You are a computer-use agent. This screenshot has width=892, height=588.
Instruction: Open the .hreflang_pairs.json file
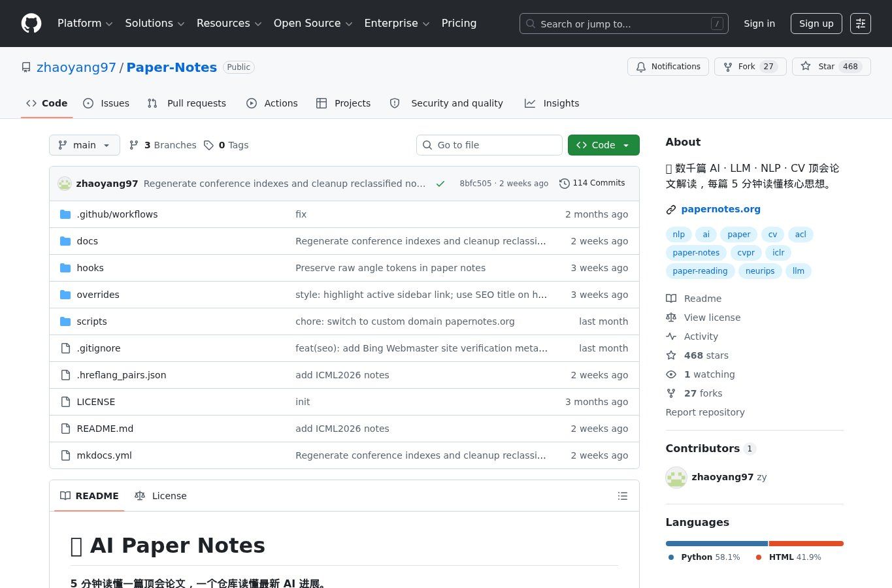pos(122,375)
